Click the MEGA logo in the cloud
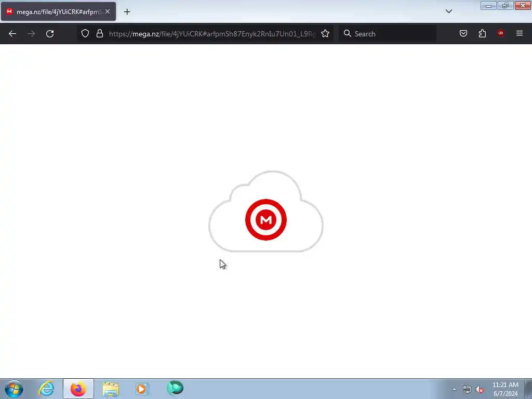 (266, 220)
